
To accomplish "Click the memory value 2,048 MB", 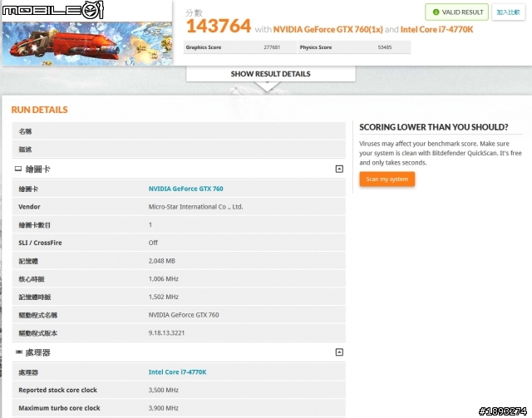I will [162, 261].
